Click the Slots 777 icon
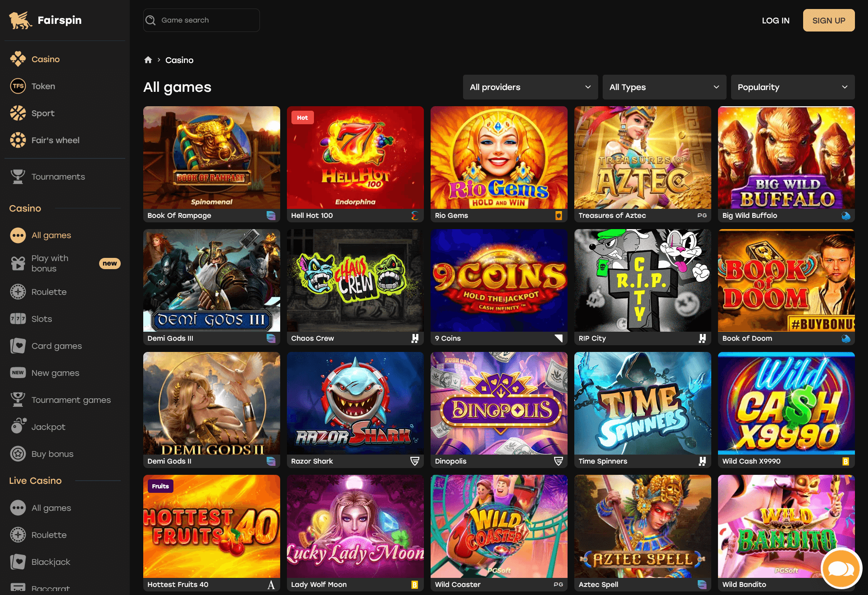This screenshot has width=868, height=595. click(x=18, y=319)
